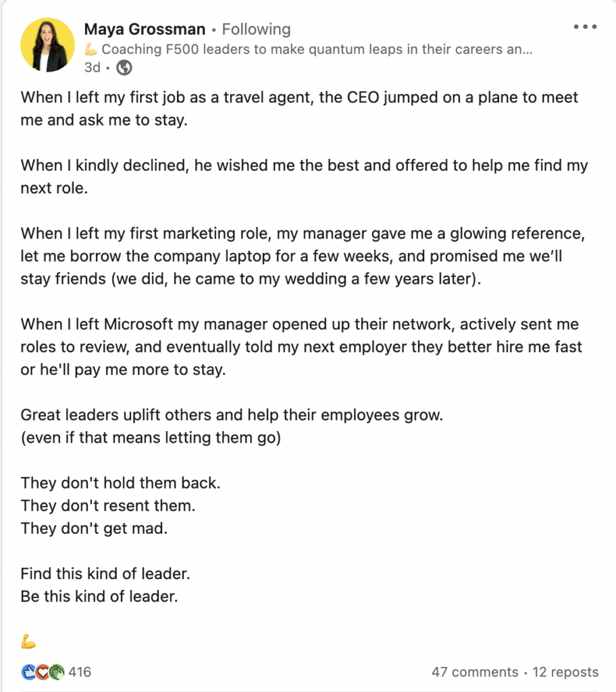Click the 'Great leaders uplift others' line
Screen dimensions: 616x692
232,415
